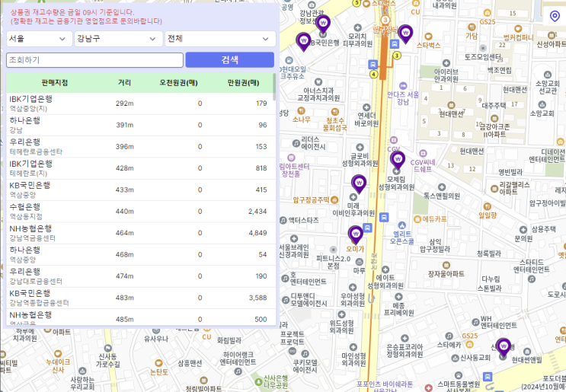The image size is (566, 392).
Task: Click the 485m distance value
Action: [x=124, y=319]
